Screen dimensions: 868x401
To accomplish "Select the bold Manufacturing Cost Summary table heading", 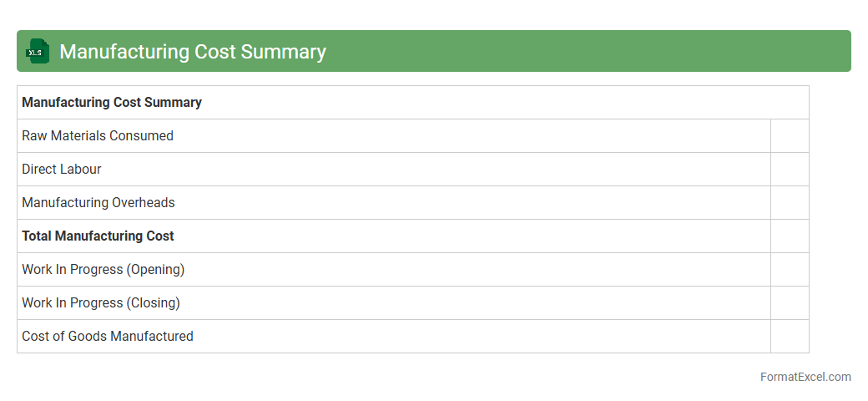I will (x=112, y=102).
